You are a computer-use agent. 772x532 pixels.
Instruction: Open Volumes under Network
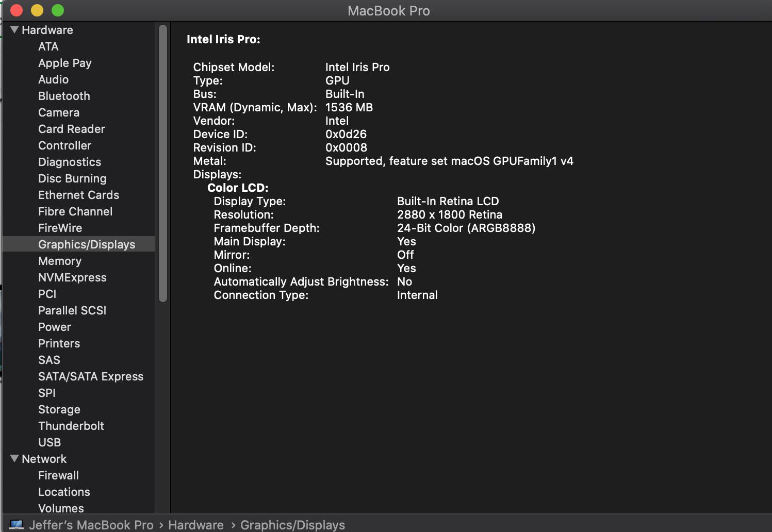[x=61, y=508]
